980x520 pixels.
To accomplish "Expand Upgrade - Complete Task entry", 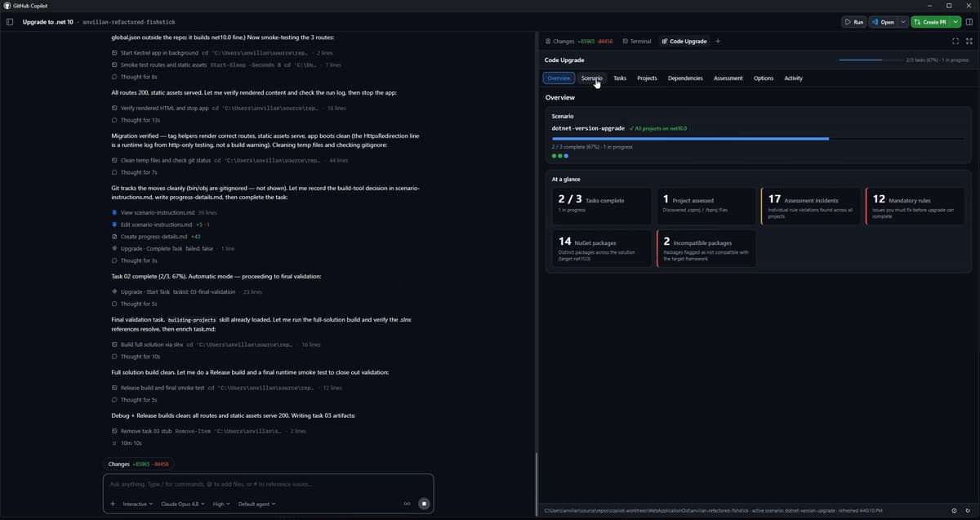I will (x=173, y=248).
